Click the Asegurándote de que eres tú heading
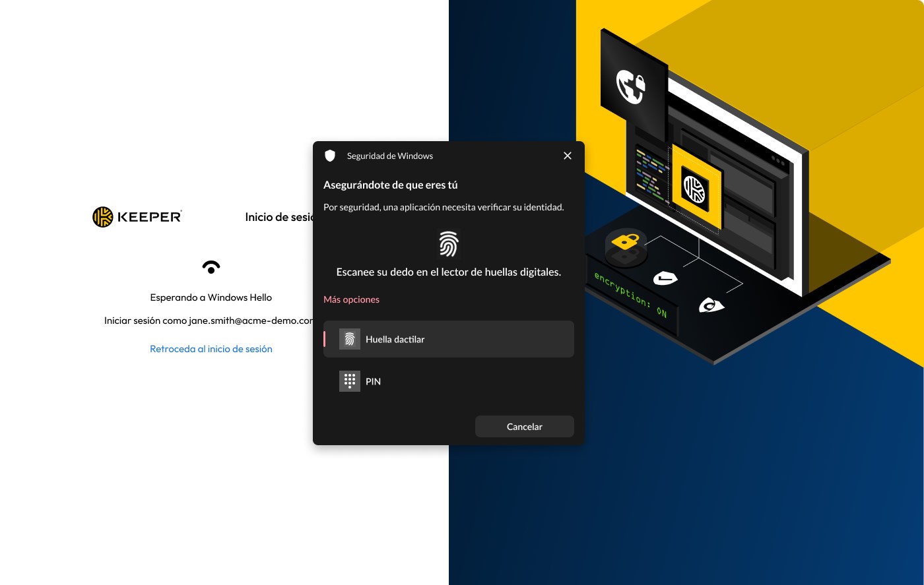Screen dimensions: 924x585 [x=390, y=185]
